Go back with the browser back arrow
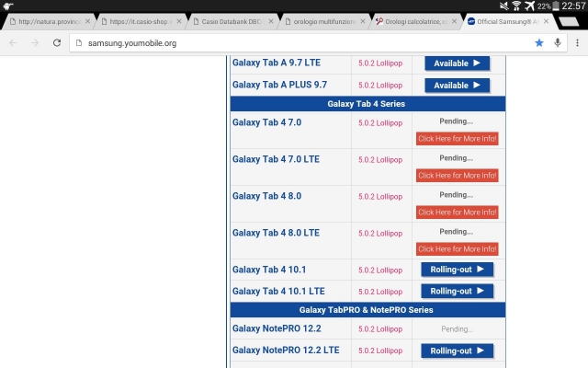 13,43
